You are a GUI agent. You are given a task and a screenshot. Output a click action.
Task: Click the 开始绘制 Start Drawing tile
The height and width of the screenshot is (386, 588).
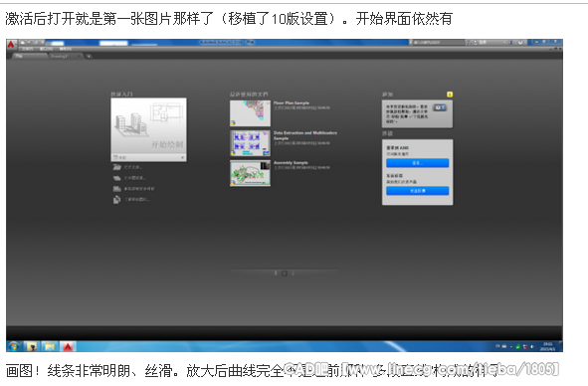point(148,125)
